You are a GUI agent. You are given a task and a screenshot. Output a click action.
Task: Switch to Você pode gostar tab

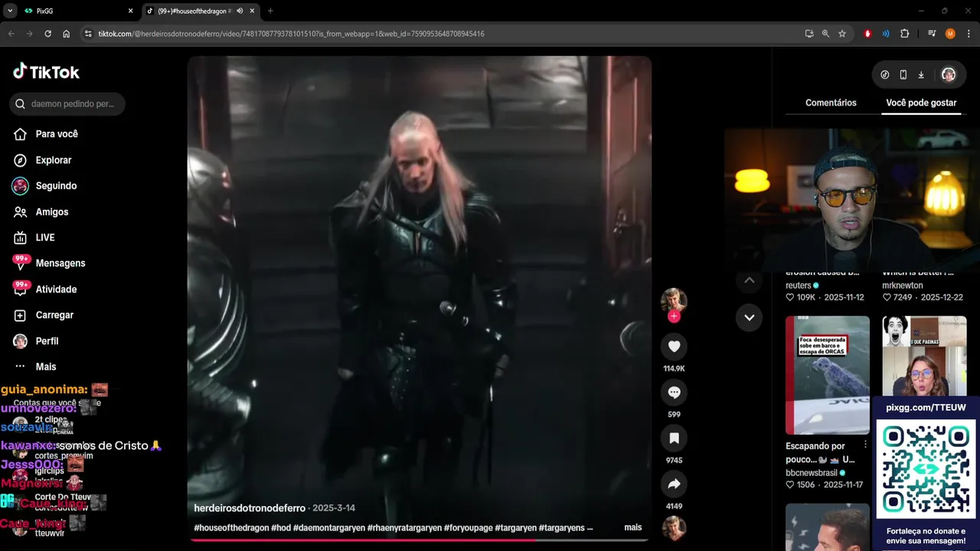point(921,103)
